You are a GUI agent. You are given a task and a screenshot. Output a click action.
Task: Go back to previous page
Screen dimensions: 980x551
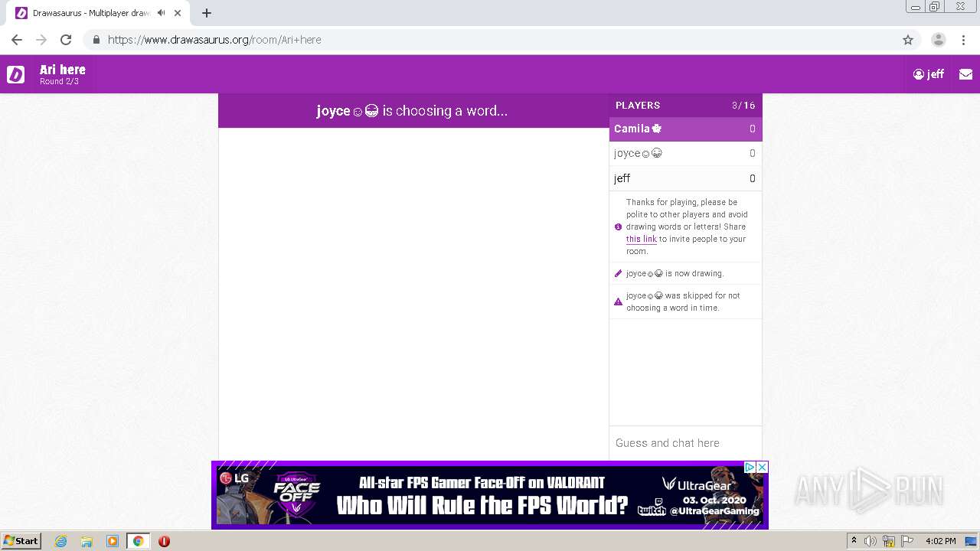(17, 40)
